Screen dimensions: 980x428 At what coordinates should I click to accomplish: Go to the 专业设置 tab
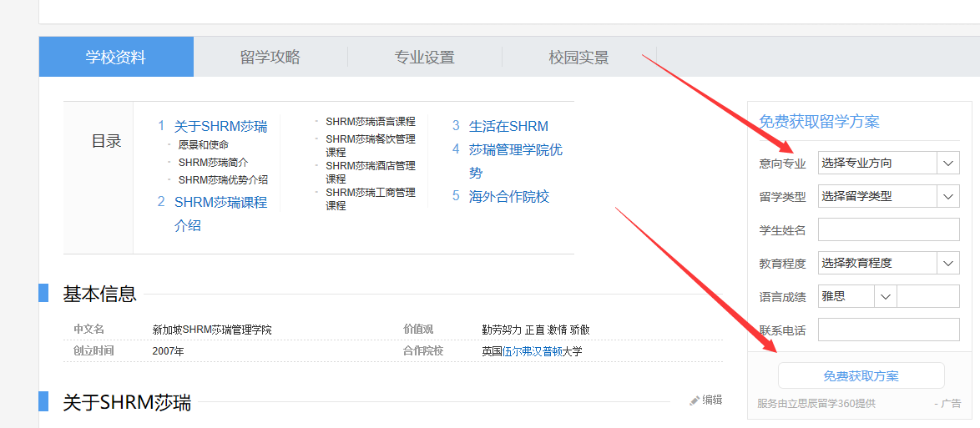coord(424,57)
